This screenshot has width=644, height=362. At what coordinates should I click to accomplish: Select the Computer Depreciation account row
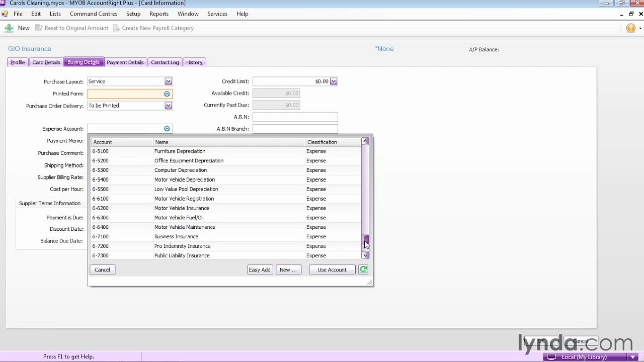pos(226,170)
